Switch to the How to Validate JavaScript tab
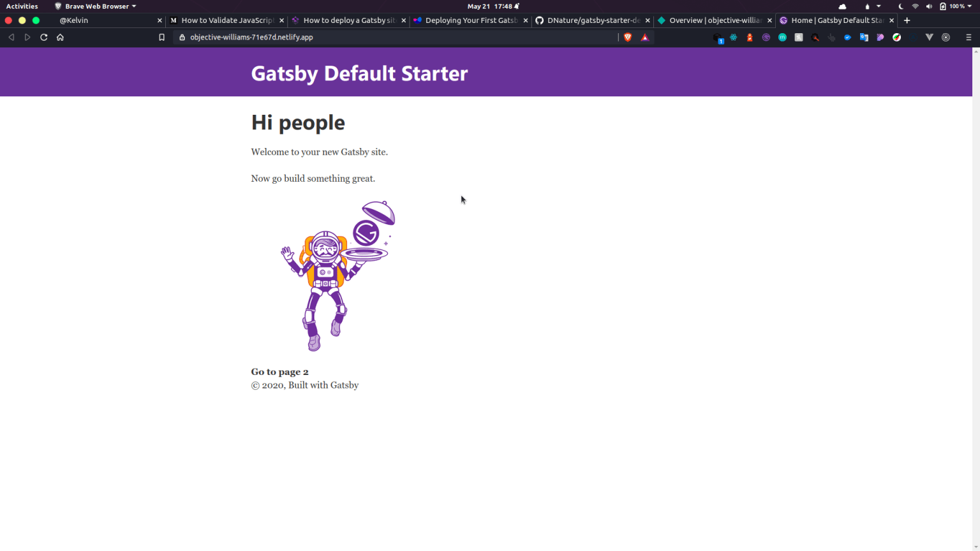This screenshot has height=551, width=980. tap(226, 20)
